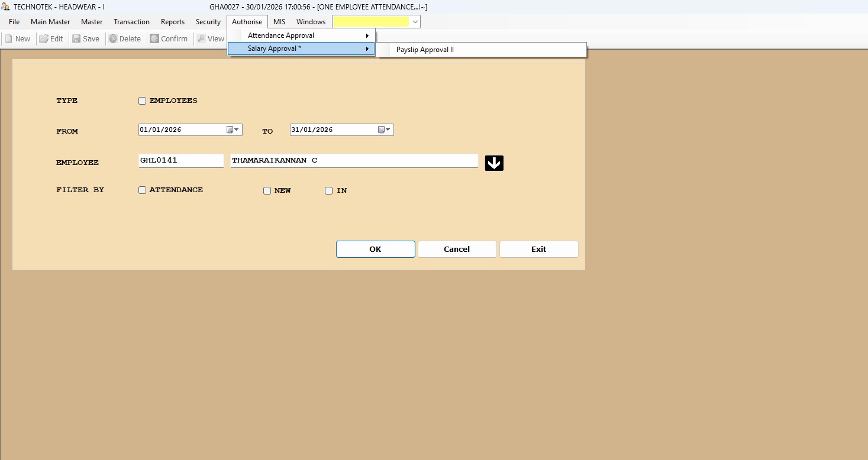The width and height of the screenshot is (868, 460).
Task: Click the Edit toolbar icon
Action: tap(44, 39)
